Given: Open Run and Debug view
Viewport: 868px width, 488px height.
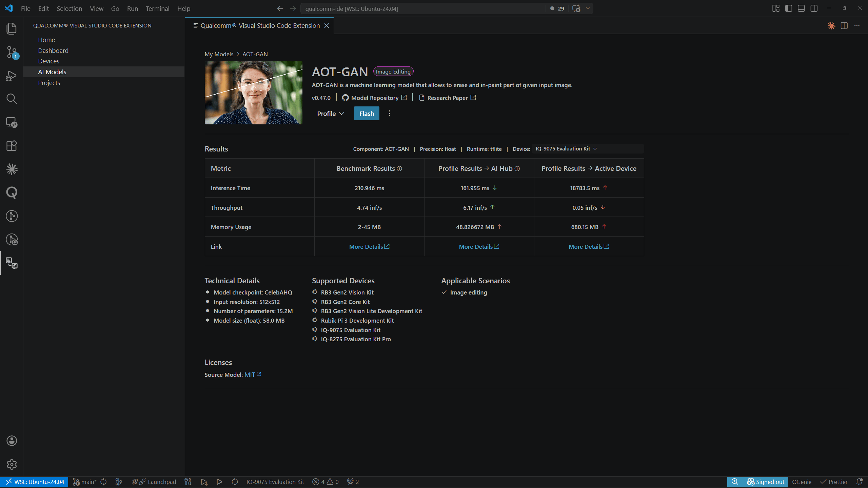Looking at the screenshot, I should point(12,76).
